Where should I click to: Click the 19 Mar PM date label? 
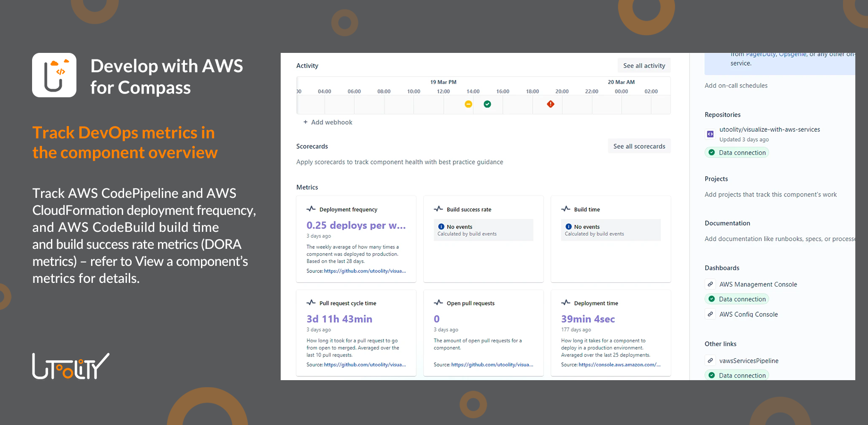tap(443, 82)
